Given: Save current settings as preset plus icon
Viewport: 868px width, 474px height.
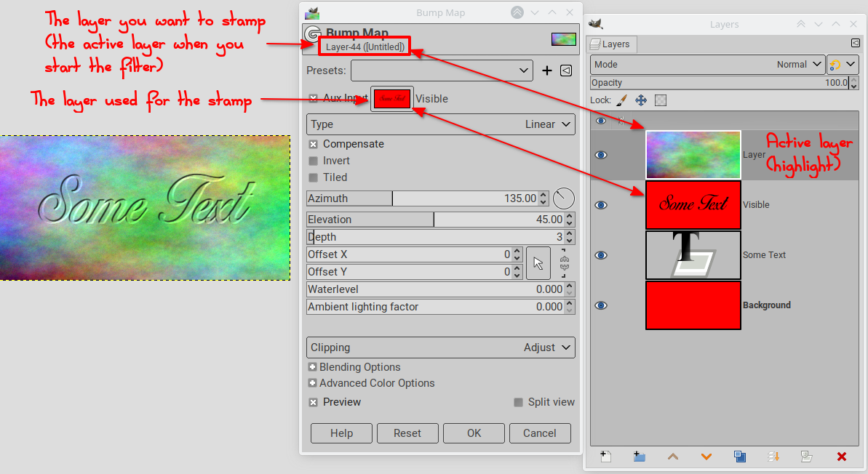Looking at the screenshot, I should [547, 71].
